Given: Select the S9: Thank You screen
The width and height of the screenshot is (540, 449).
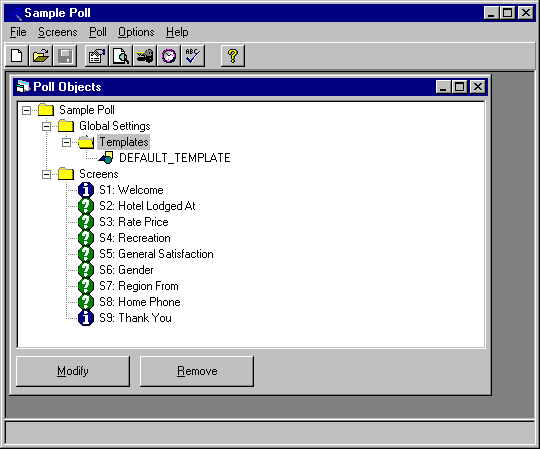Looking at the screenshot, I should tap(135, 318).
